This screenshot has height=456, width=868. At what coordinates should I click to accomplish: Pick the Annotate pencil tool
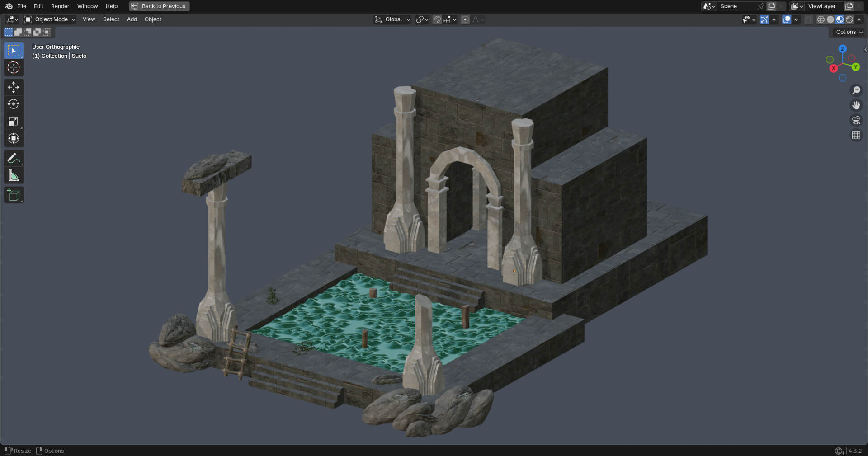(14, 158)
